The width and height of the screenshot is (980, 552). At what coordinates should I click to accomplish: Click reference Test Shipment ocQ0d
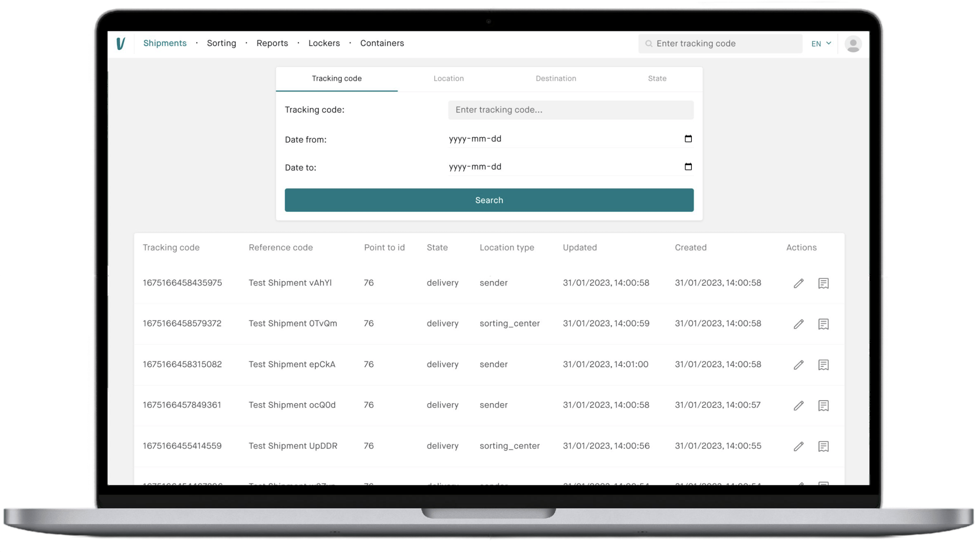point(292,405)
